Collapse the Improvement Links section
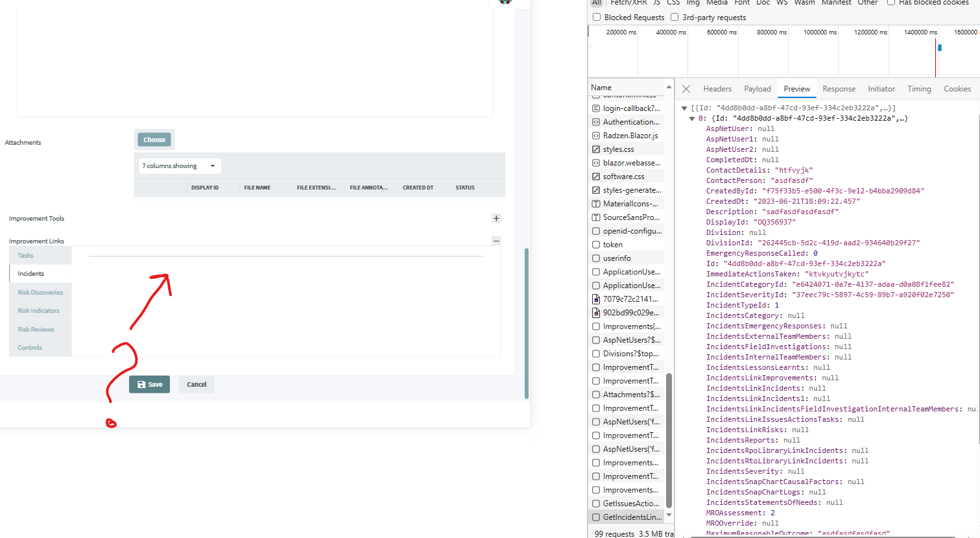 (496, 241)
